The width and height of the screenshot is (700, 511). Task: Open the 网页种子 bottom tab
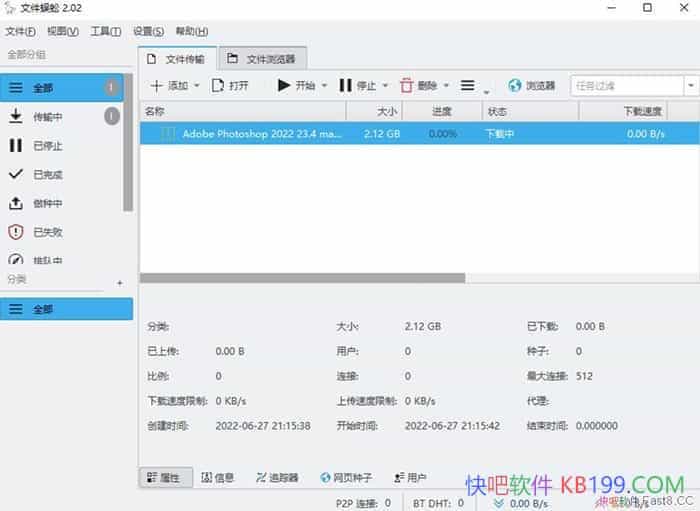pos(352,478)
